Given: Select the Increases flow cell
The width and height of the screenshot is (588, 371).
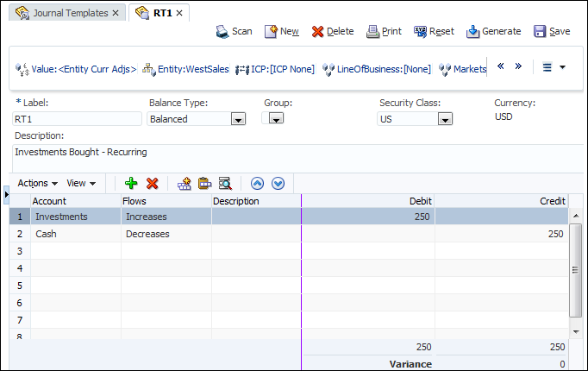Looking at the screenshot, I should click(x=166, y=217).
